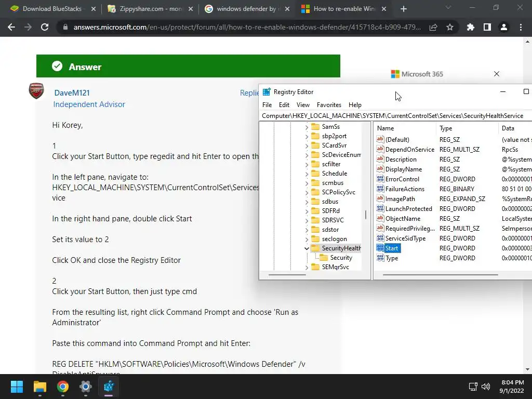Screen dimensions: 532x399
Task: Select the Security subkey
Action: tap(341, 258)
